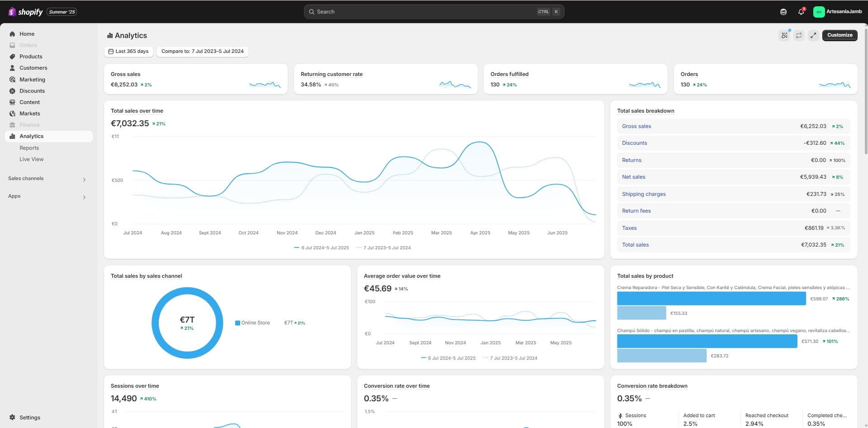This screenshot has width=868, height=428.
Task: Open the Sessions over time report
Action: click(x=135, y=386)
